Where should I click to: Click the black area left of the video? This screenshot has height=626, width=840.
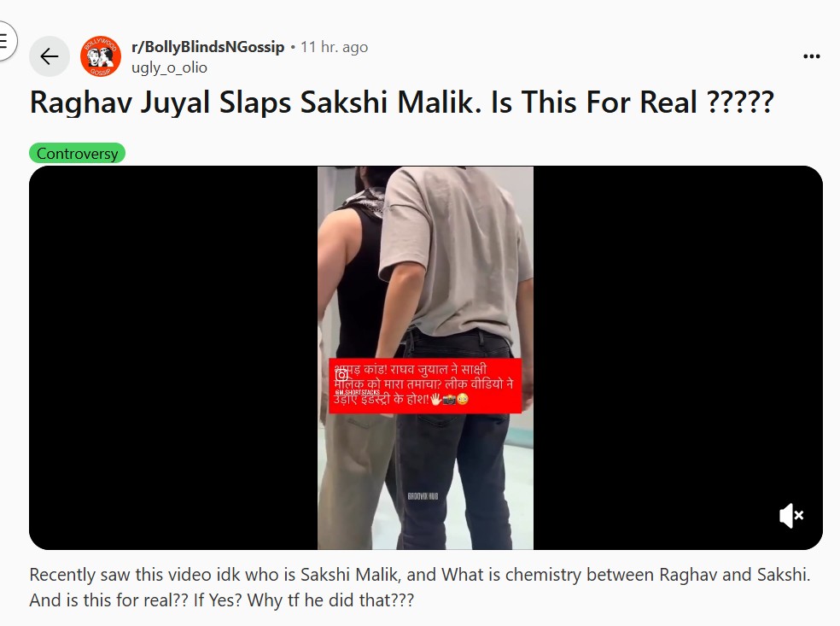point(173,358)
